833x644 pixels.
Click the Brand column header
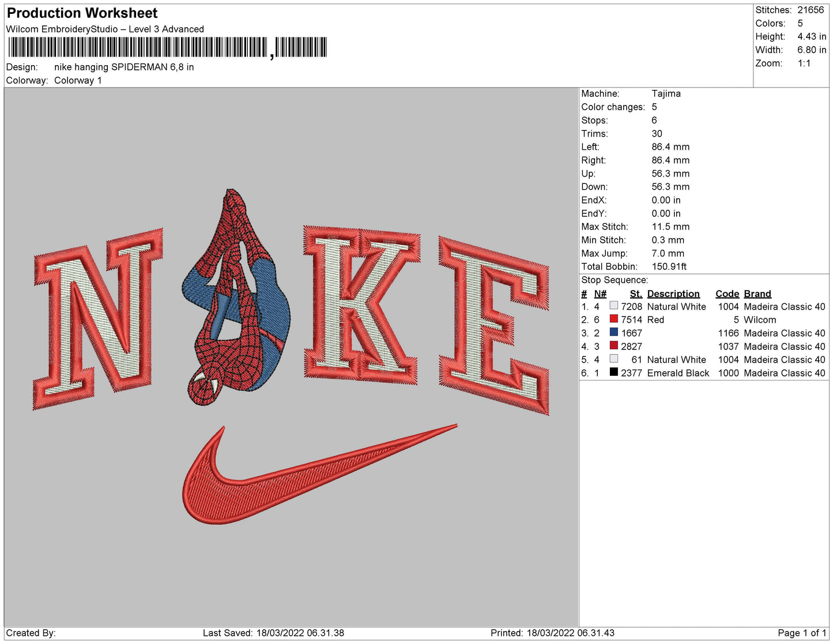pyautogui.click(x=757, y=293)
